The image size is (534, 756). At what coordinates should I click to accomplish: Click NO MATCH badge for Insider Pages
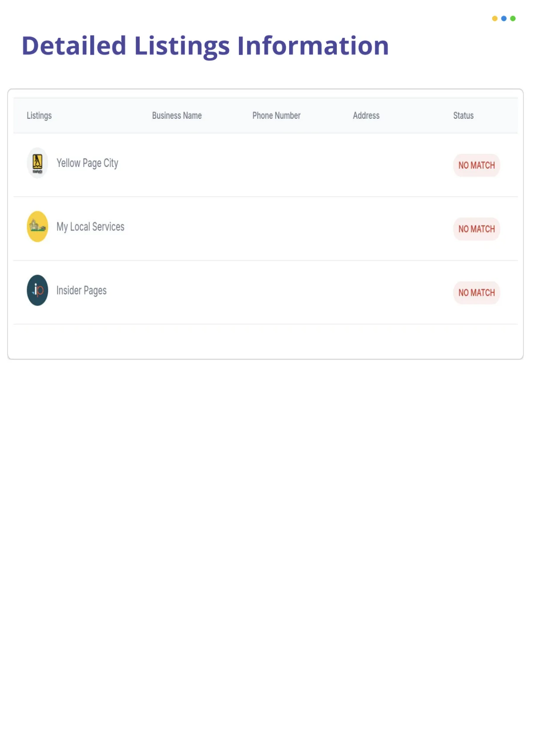tap(477, 292)
